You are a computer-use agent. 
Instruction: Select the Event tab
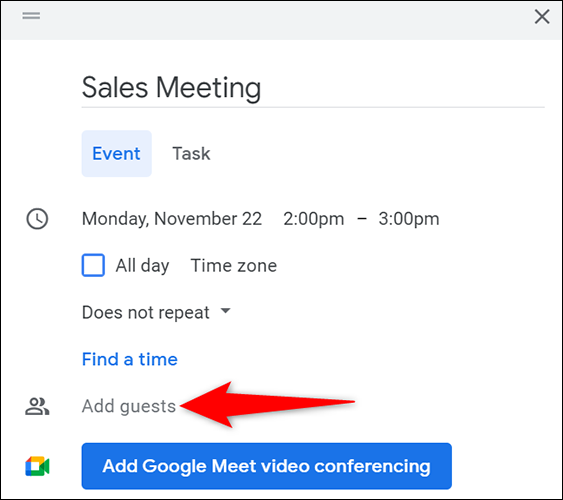(x=116, y=154)
